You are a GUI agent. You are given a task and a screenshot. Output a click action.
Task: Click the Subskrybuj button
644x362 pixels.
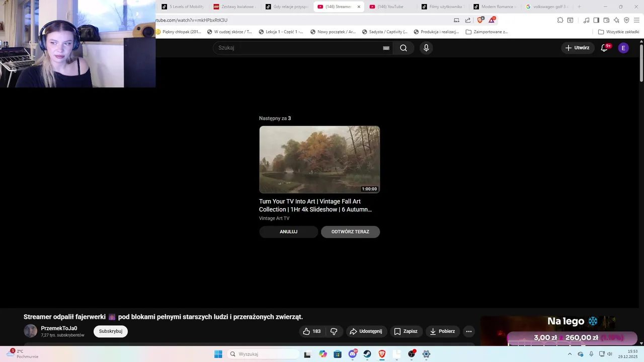(x=111, y=331)
